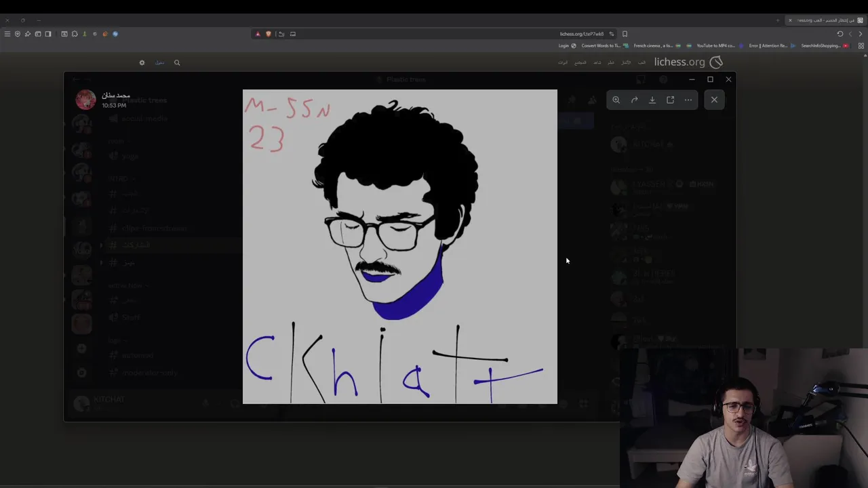Screen dimensions: 868x488
Task: Select the lichess tab in tab strip
Action: coord(825,20)
